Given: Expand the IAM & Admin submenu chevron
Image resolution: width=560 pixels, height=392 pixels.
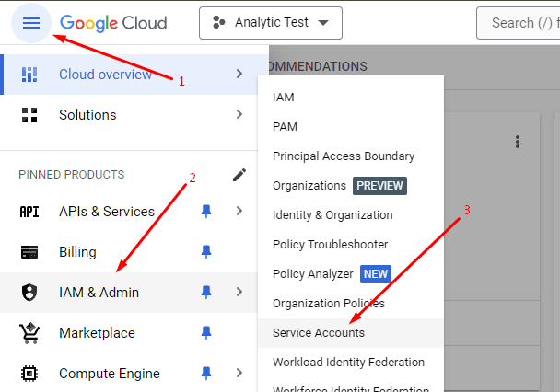Looking at the screenshot, I should (x=239, y=292).
